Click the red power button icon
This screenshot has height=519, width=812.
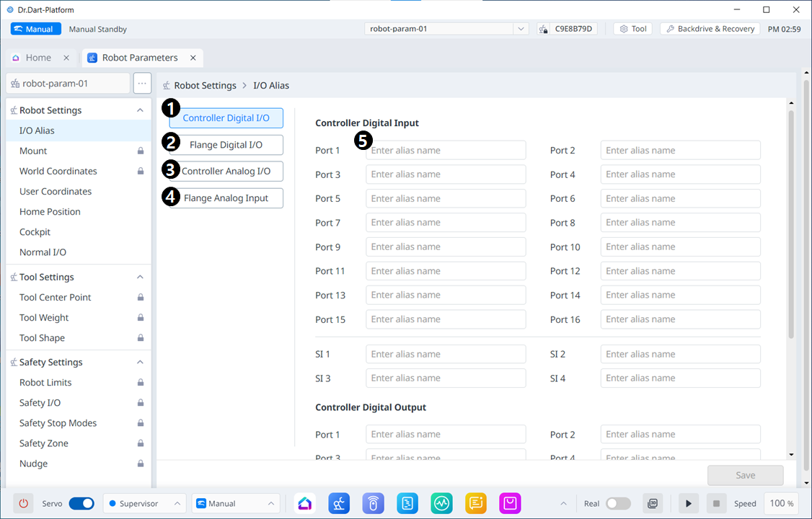24,503
